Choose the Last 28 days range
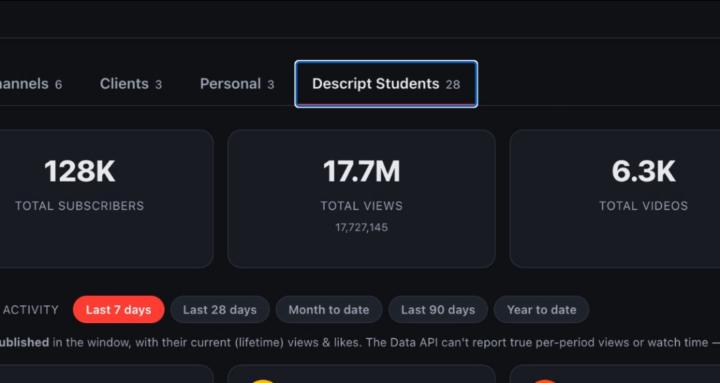Viewport: 720px width, 383px height. coord(219,310)
